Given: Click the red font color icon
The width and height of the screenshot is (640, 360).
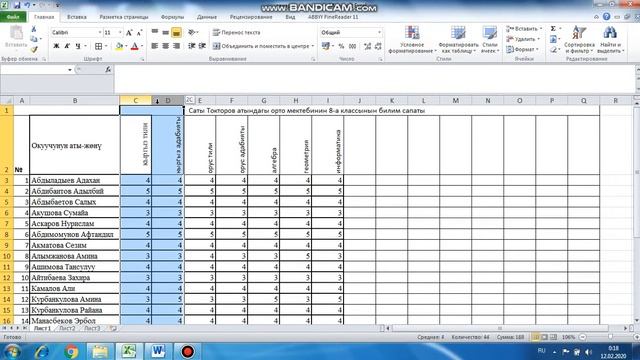Looking at the screenshot, I should click(135, 46).
